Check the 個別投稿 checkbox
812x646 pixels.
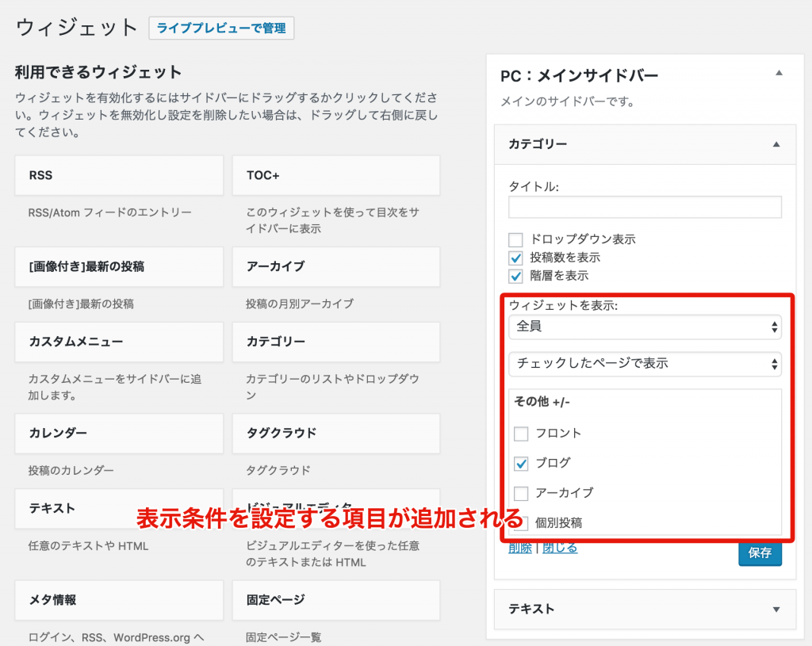click(x=521, y=523)
